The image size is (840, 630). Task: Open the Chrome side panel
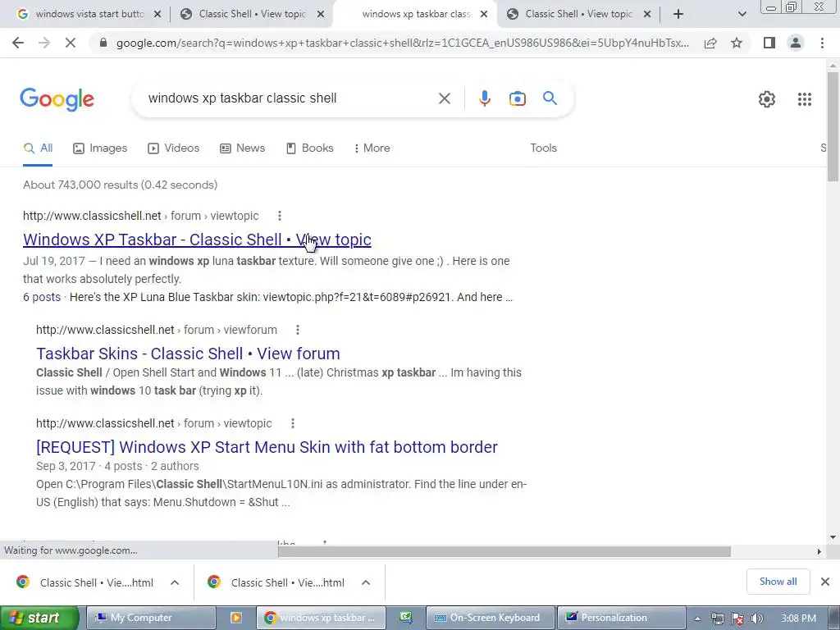[x=769, y=43]
